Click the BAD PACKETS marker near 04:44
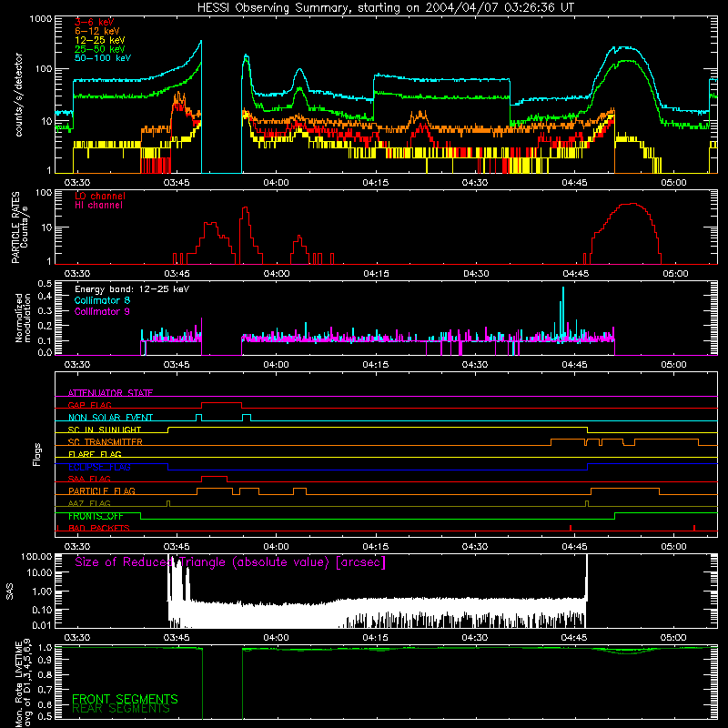Image resolution: width=728 pixels, height=728 pixels. tap(571, 528)
